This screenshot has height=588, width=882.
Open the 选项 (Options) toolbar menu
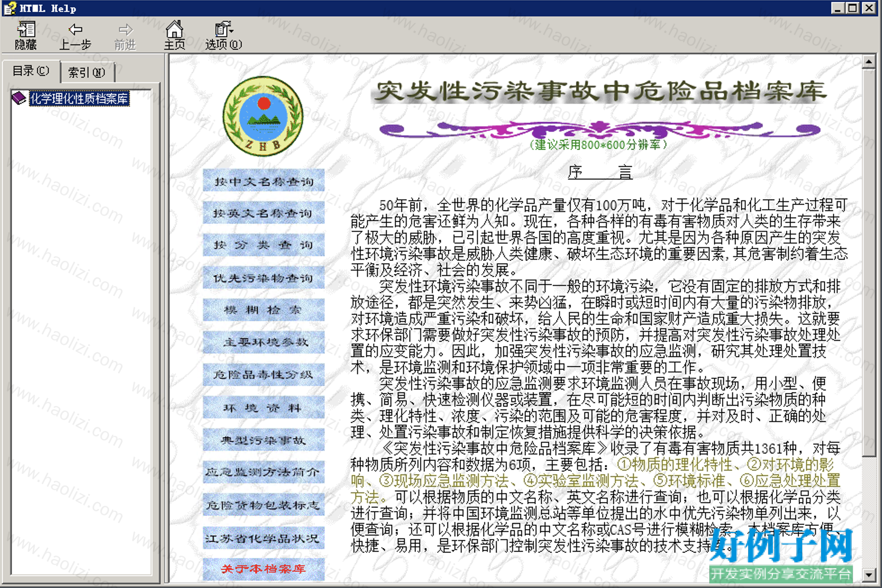click(x=224, y=35)
